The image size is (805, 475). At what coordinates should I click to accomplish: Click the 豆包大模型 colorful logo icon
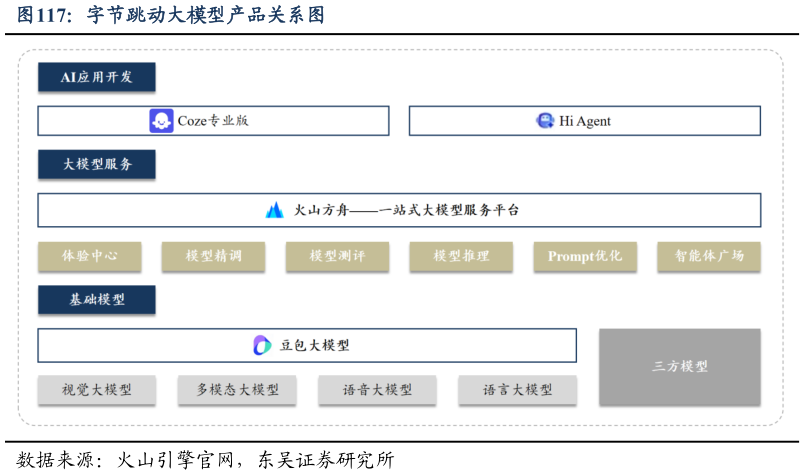point(262,345)
